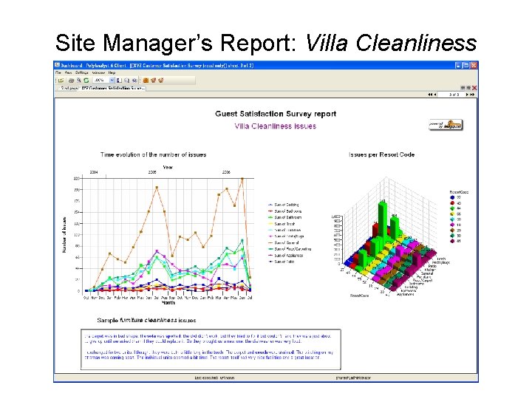
Task: Click the Issues per Resort Code title
Action: pos(382,154)
